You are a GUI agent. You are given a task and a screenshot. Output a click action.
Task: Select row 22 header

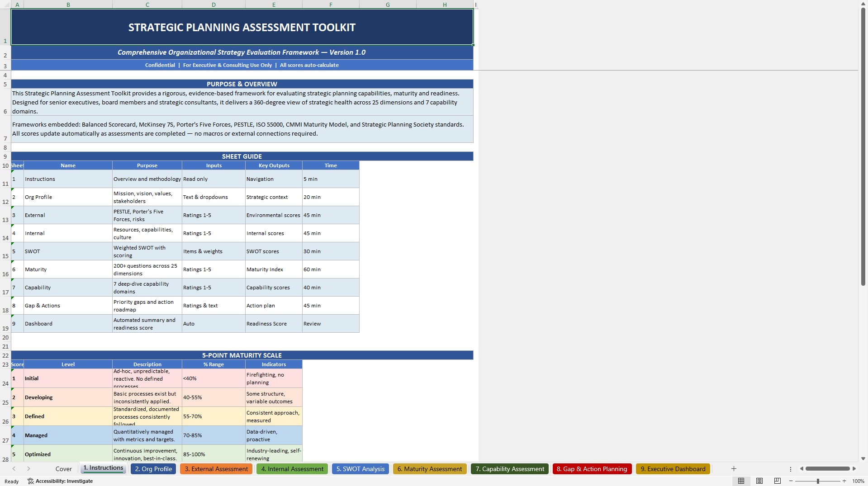point(5,355)
